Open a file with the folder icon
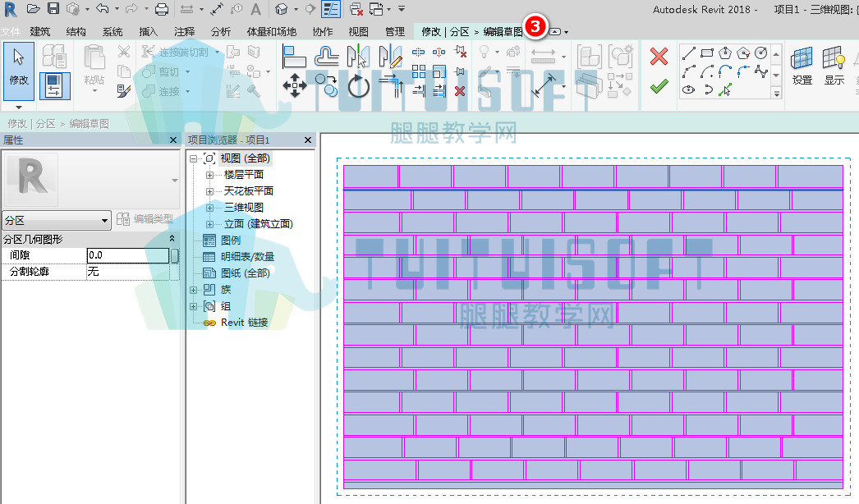 [33, 9]
